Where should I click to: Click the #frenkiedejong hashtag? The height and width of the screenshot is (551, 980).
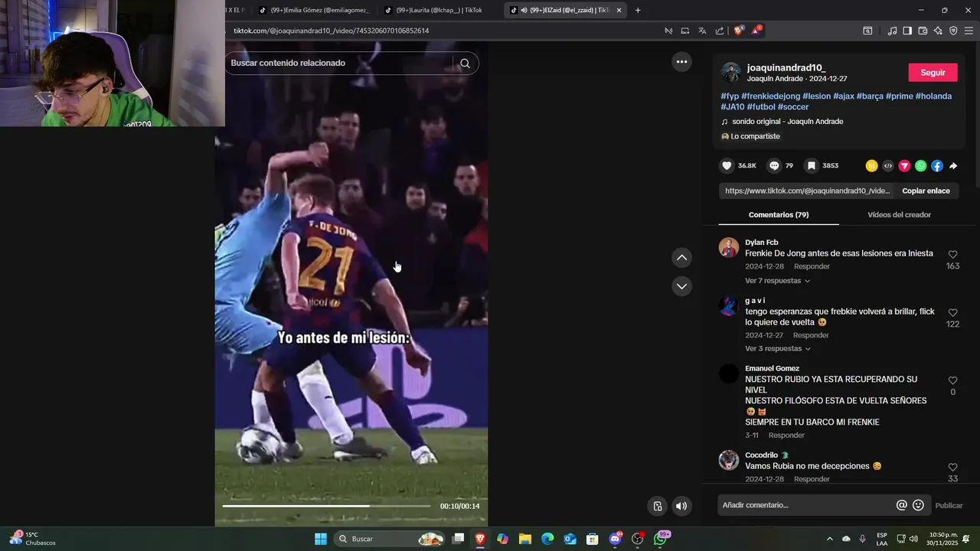pyautogui.click(x=770, y=96)
